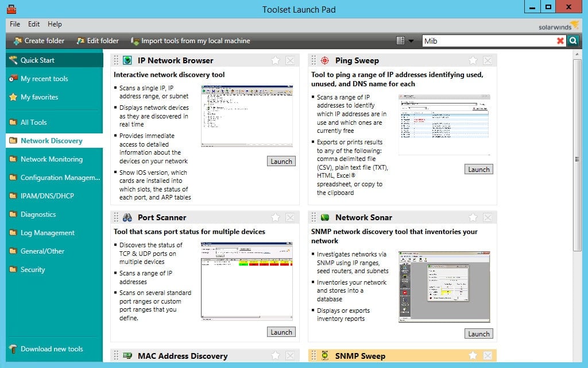Click the Network Sonar screenshot thumbnail
Image resolution: width=588 pixels, height=368 pixels.
coord(444,286)
